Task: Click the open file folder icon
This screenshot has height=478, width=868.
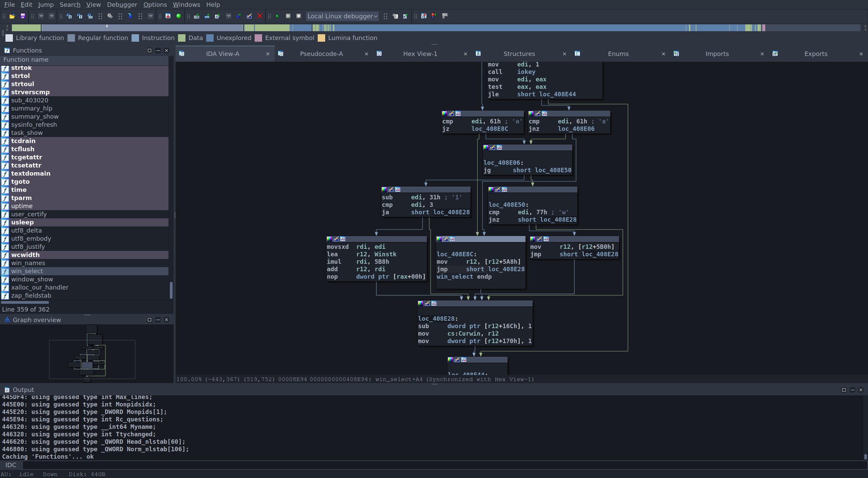Action: pyautogui.click(x=12, y=16)
